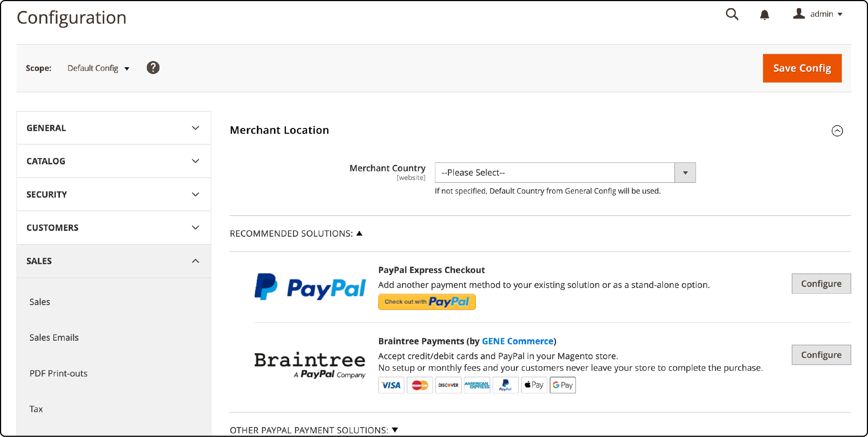Screen dimensions: 868x437
Task: Open the Sales Emails settings
Action: [54, 337]
